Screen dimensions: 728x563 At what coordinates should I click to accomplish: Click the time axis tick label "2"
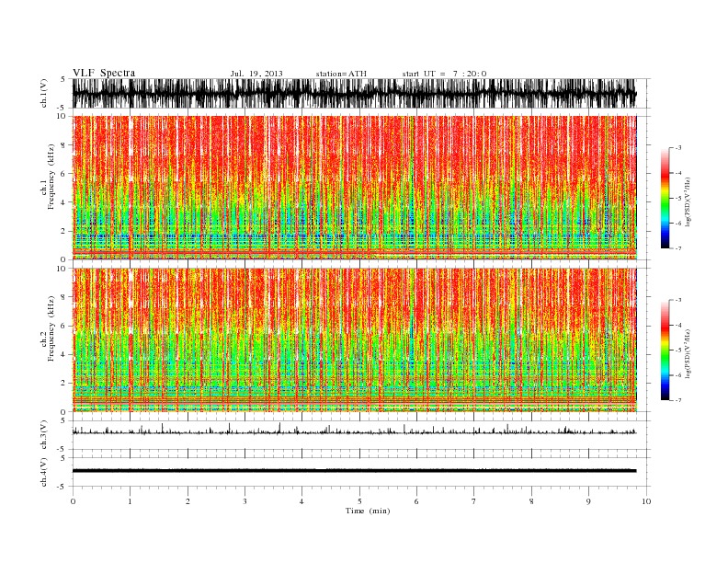coord(188,501)
